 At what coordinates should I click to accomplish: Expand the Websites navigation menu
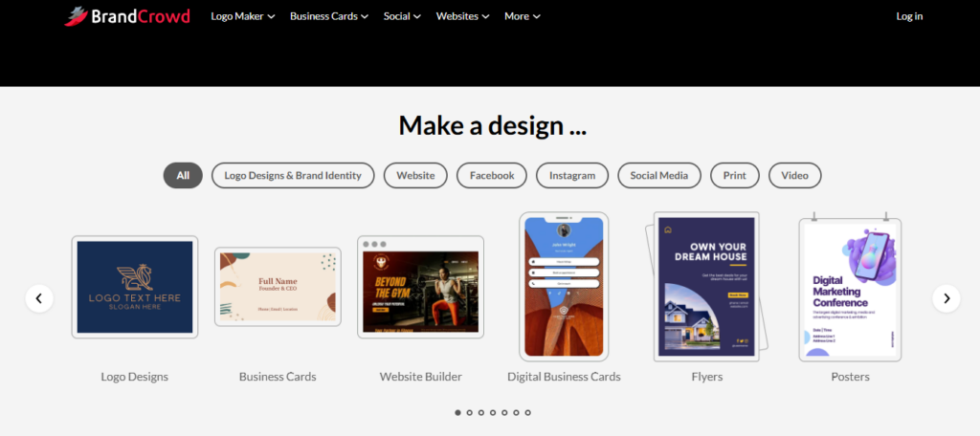pyautogui.click(x=462, y=16)
